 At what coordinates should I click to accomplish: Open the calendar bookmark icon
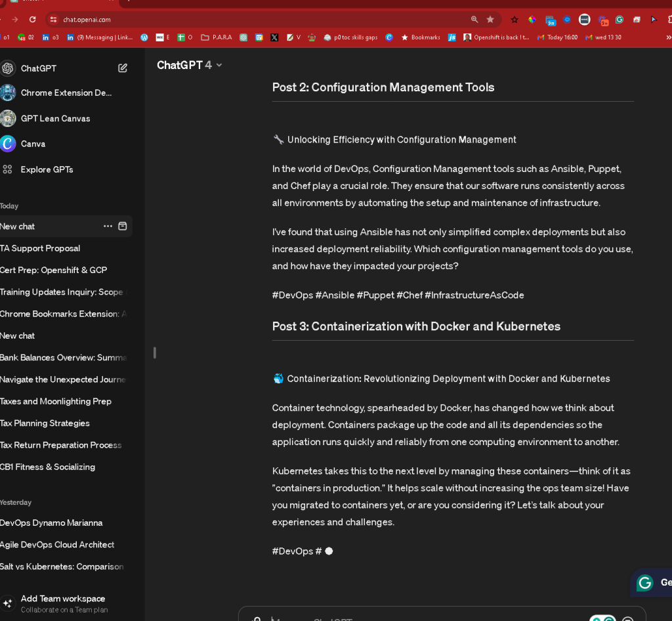(x=259, y=37)
